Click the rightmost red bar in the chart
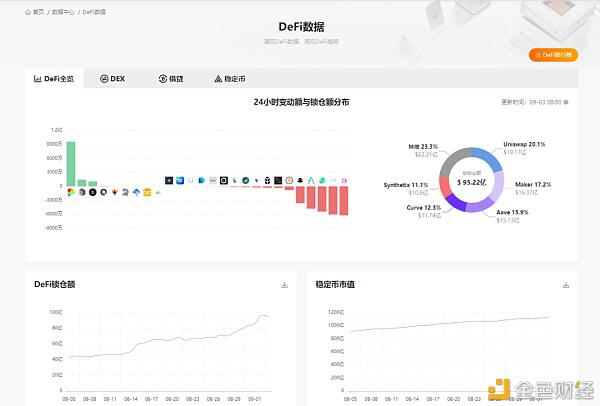The image size is (600, 406). coord(344,201)
